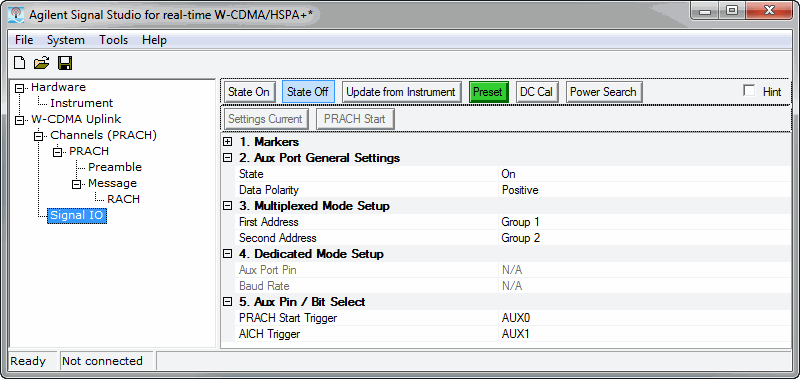Select Preamble in the tree
The image size is (800, 379).
[115, 167]
